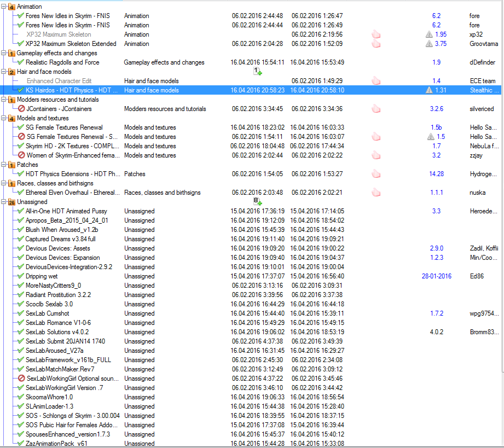Open version link 28-01-2016 for Dripping wet
Screen dimensions: 504x448
pyautogui.click(x=437, y=276)
